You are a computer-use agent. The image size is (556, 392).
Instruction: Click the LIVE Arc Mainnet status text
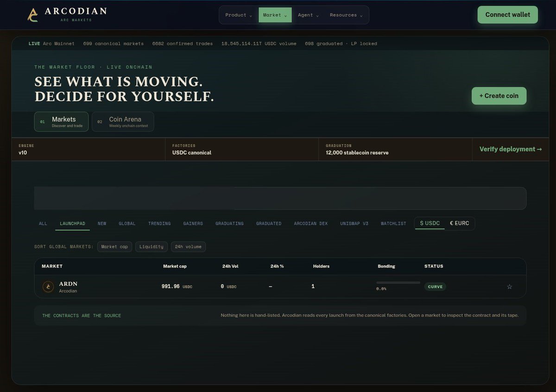(x=51, y=44)
